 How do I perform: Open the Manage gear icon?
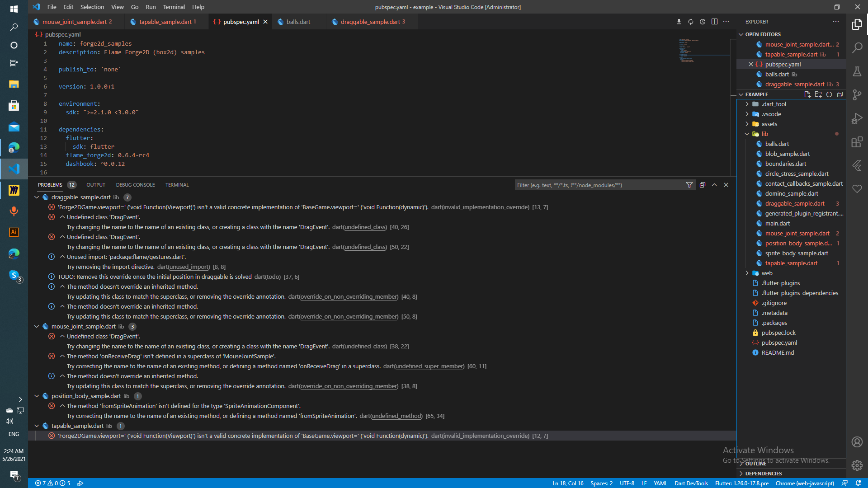click(857, 465)
